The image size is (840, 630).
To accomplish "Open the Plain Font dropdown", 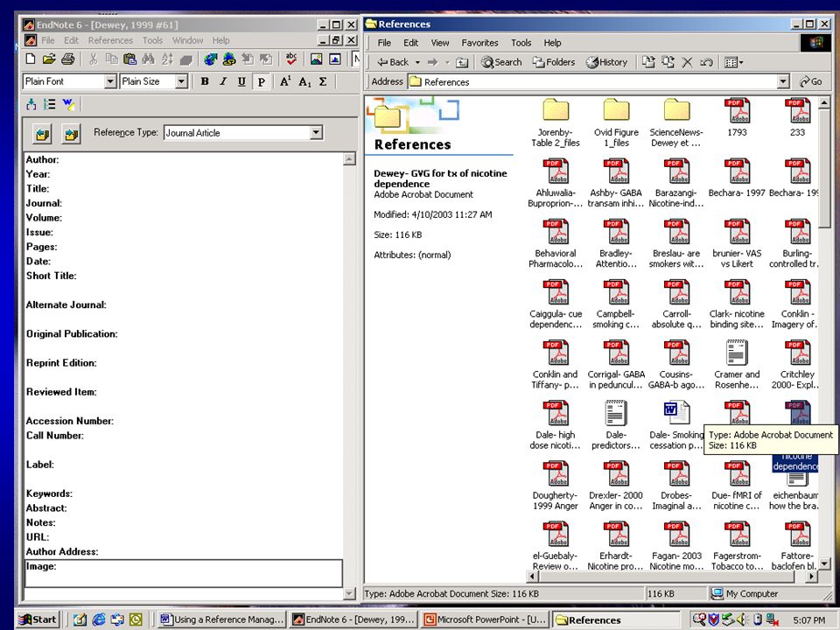I will click(110, 81).
